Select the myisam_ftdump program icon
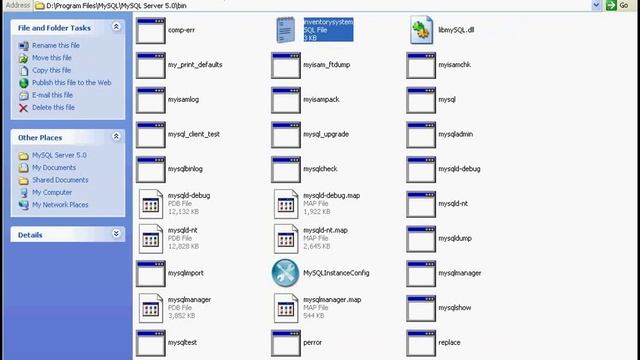 click(286, 65)
